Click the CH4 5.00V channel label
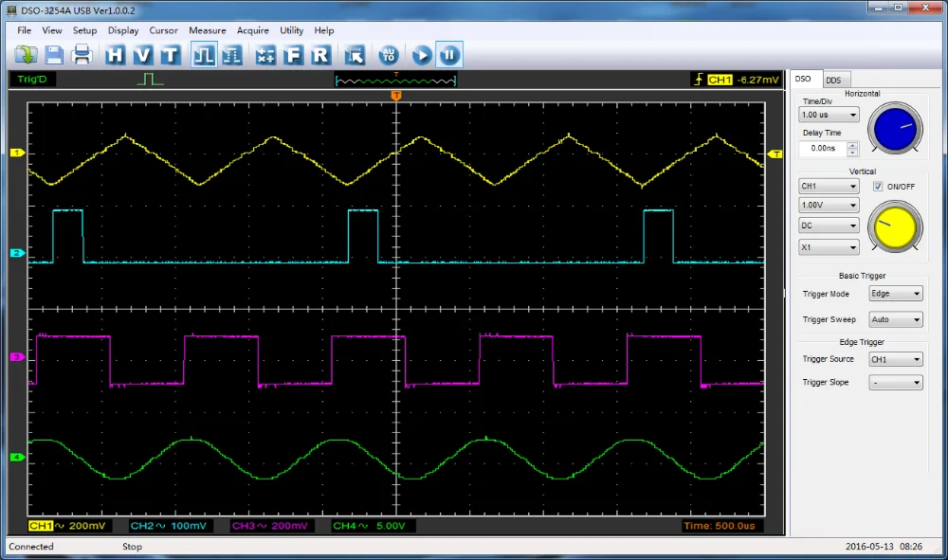The height and width of the screenshot is (560, 948). 369,526
